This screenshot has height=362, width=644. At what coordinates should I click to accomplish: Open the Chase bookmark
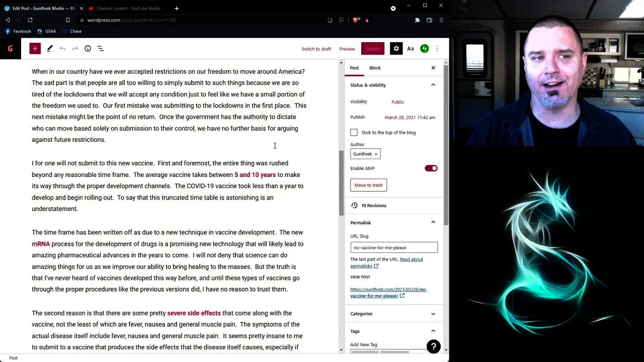(x=72, y=31)
